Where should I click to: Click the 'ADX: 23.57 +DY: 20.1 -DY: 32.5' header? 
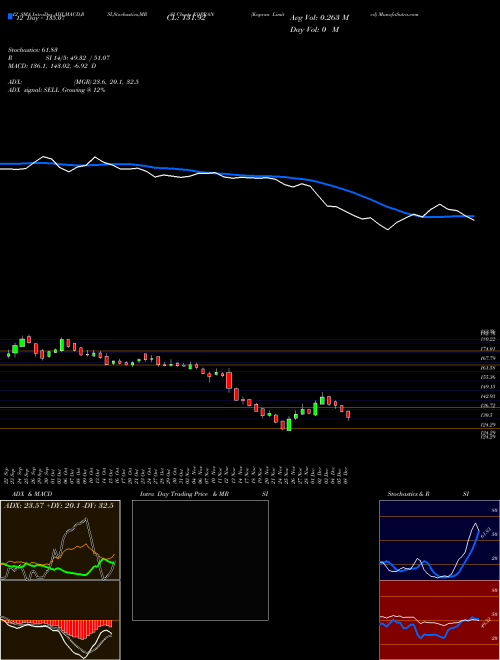pos(59,506)
